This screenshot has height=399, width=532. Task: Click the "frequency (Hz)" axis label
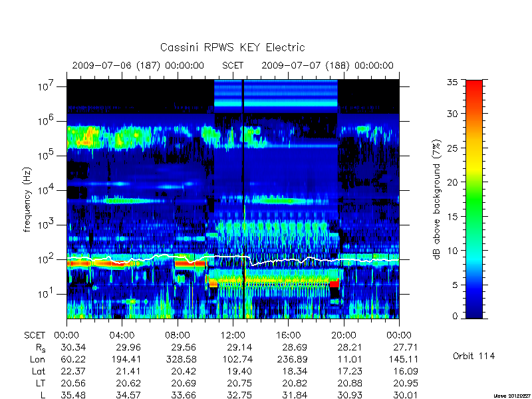pos(27,200)
